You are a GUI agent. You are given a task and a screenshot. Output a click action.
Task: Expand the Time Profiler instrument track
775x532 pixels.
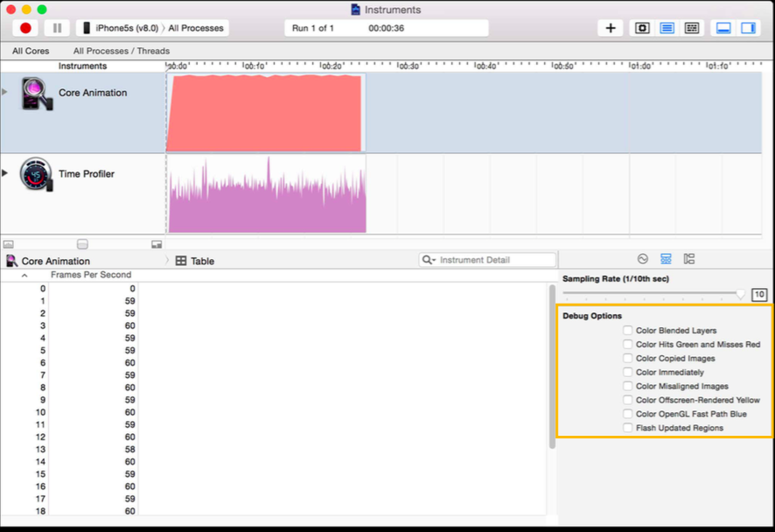pyautogui.click(x=4, y=173)
